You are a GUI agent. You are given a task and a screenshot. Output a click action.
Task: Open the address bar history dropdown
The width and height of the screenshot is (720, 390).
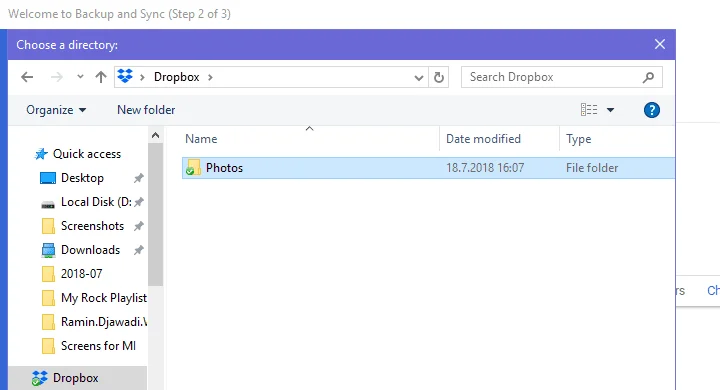[x=418, y=78]
